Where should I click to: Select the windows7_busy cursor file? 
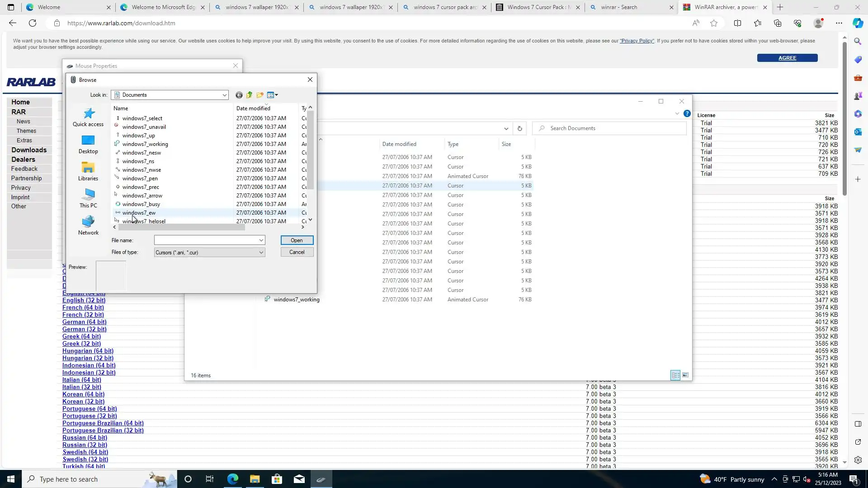point(141,204)
